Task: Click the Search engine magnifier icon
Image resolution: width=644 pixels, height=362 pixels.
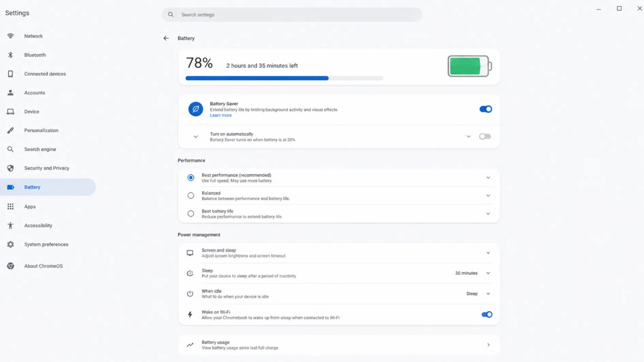Action: 11,149
